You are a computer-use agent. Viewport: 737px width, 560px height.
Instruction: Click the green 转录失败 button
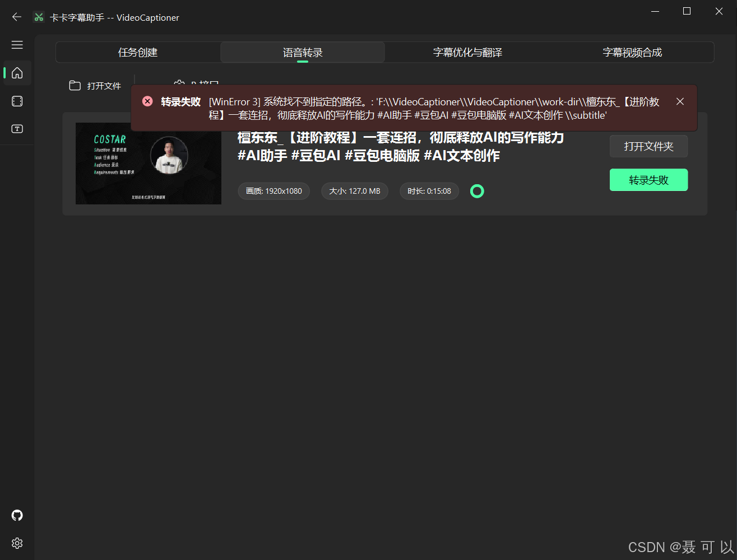click(x=648, y=180)
